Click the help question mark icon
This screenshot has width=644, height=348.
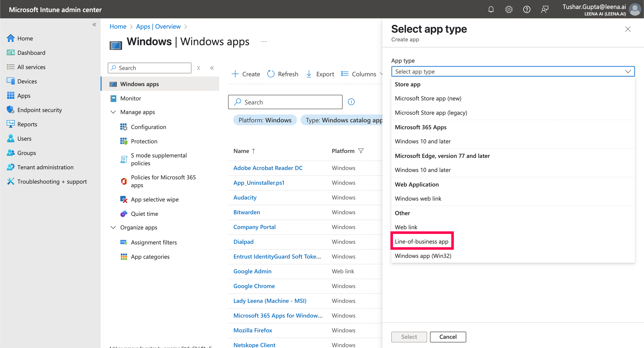(527, 9)
